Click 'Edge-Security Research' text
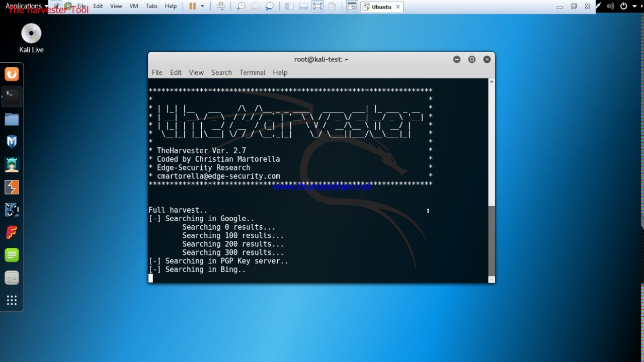 pyautogui.click(x=203, y=167)
